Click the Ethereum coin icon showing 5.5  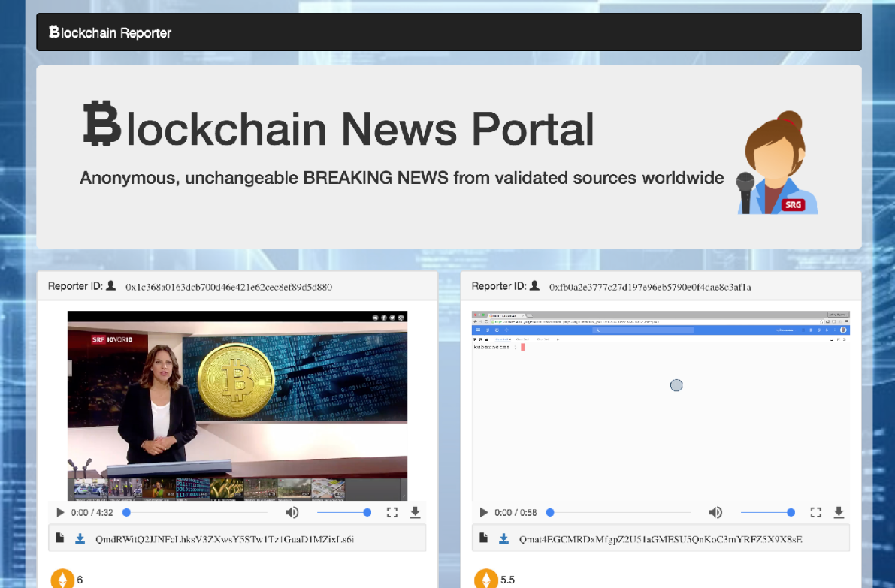(x=486, y=579)
